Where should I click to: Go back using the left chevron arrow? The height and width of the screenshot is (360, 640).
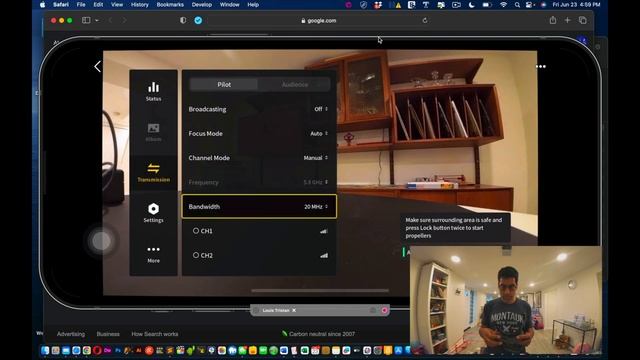coord(97,67)
